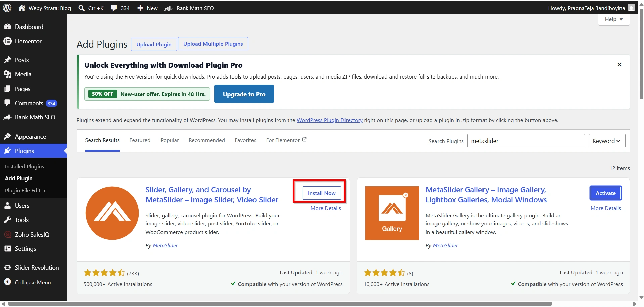Click the star rating with (733) reviews
Viewport: 644px width, 307px height.
coord(104,273)
